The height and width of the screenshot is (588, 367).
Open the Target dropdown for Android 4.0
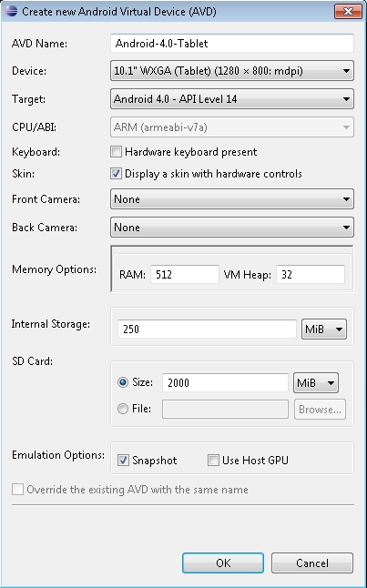pos(232,98)
